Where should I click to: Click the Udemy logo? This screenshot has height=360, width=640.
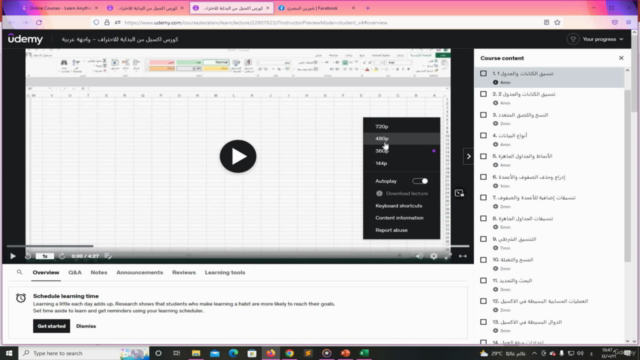[x=25, y=39]
